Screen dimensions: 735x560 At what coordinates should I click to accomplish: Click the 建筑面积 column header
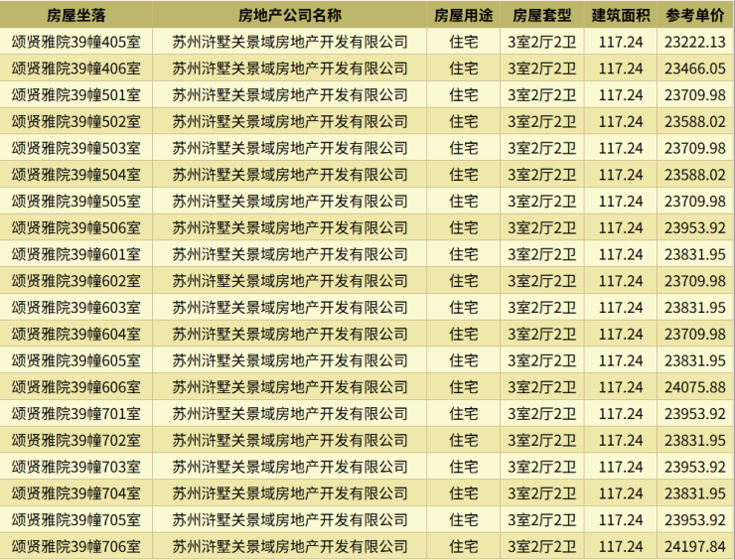click(621, 16)
